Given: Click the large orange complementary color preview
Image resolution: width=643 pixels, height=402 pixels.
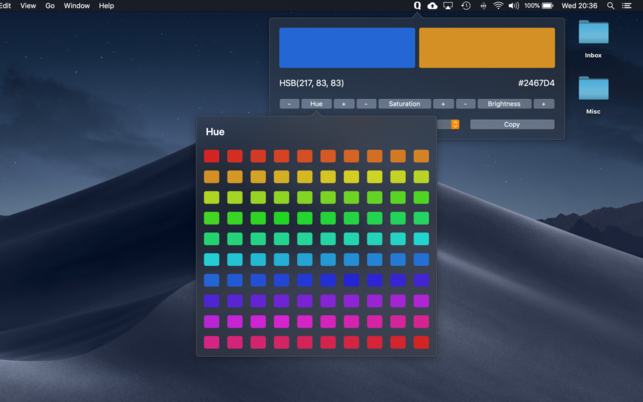Looking at the screenshot, I should point(487,48).
